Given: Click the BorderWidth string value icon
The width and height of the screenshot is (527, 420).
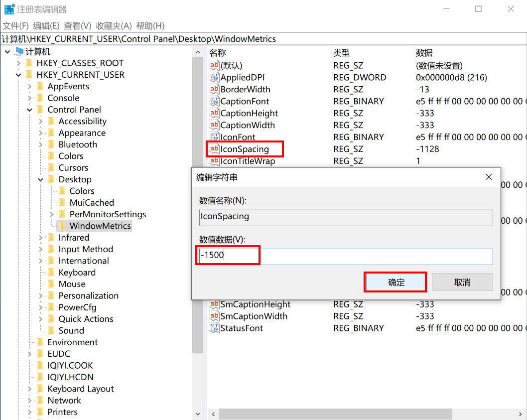Looking at the screenshot, I should coord(214,89).
